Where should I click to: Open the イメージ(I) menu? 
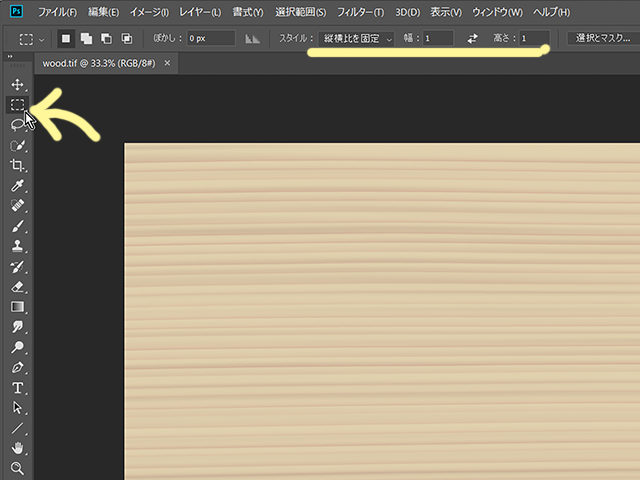pyautogui.click(x=149, y=12)
